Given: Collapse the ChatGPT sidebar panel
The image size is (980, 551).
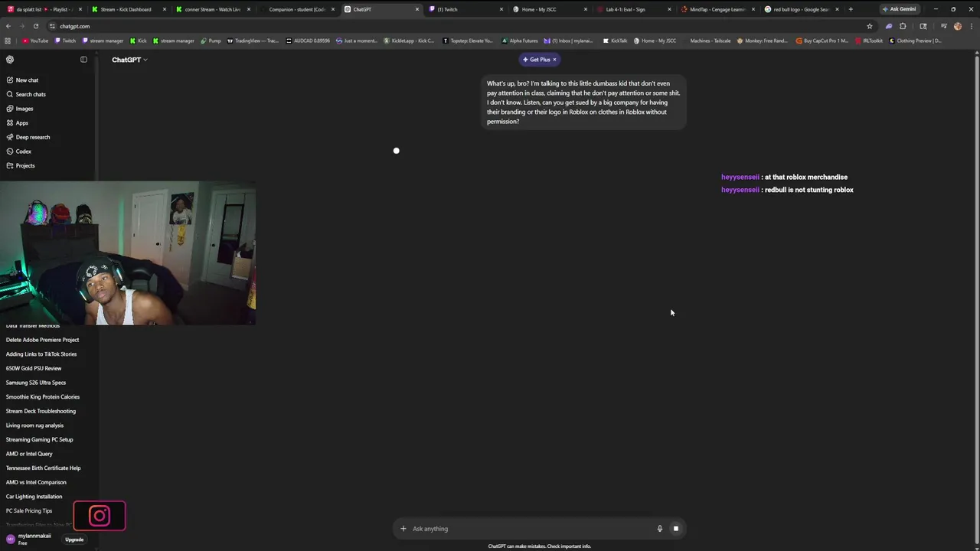Looking at the screenshot, I should 83,59.
